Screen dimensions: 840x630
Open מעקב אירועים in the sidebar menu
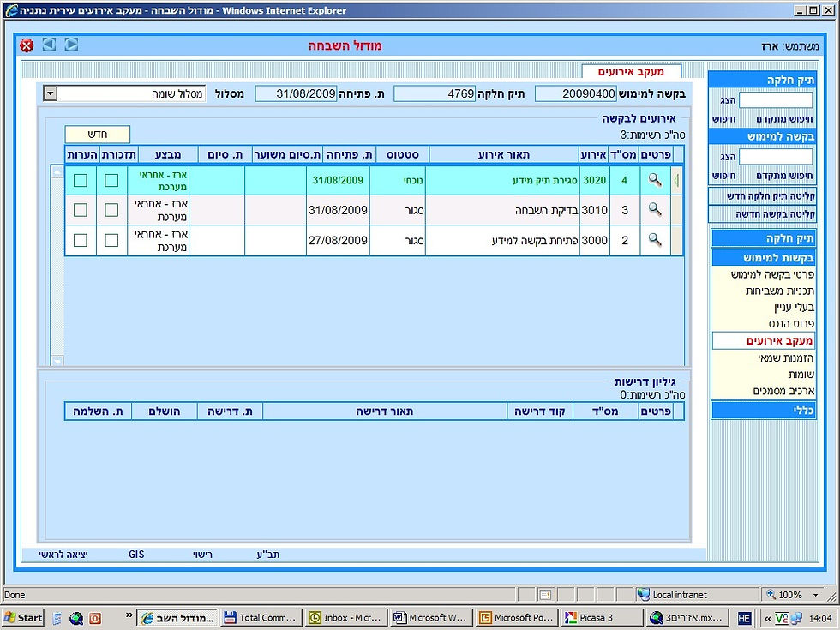click(x=764, y=341)
